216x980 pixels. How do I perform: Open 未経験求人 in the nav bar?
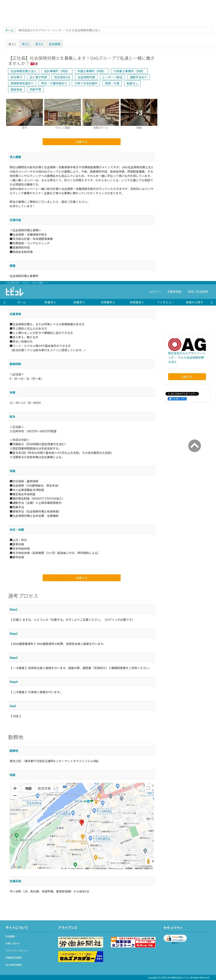pyautogui.click(x=136, y=302)
